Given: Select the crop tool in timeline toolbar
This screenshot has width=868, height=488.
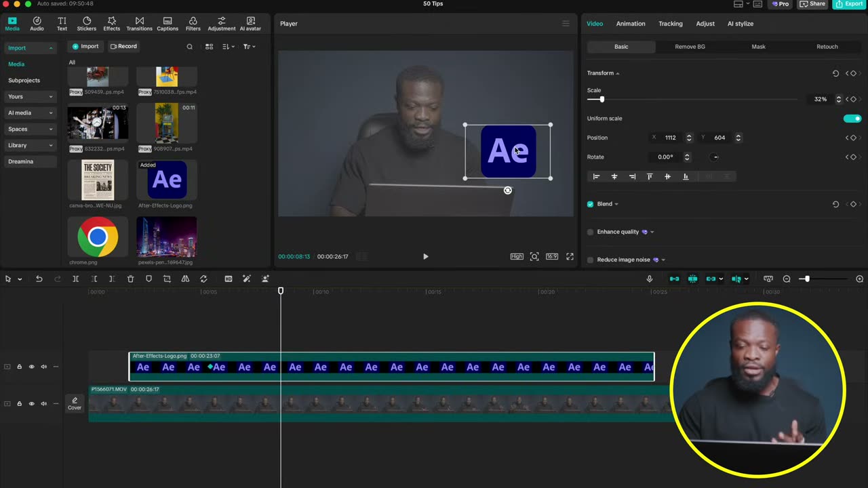Looking at the screenshot, I should point(167,279).
